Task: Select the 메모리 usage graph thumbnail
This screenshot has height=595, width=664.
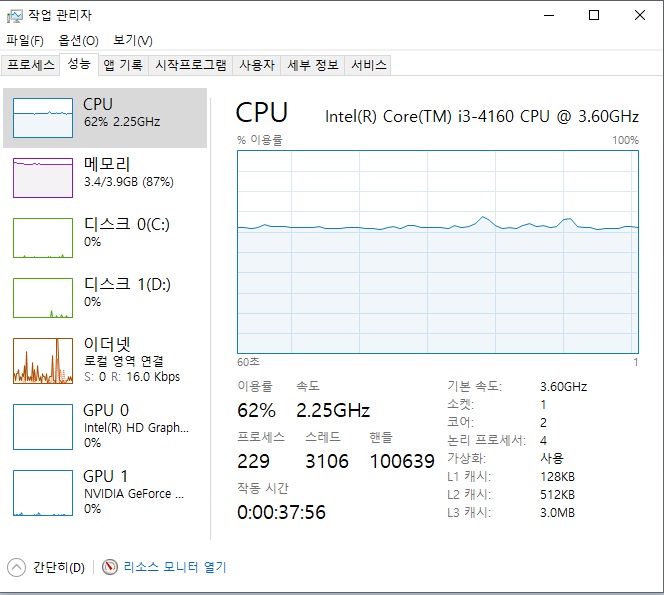Action: (42, 177)
